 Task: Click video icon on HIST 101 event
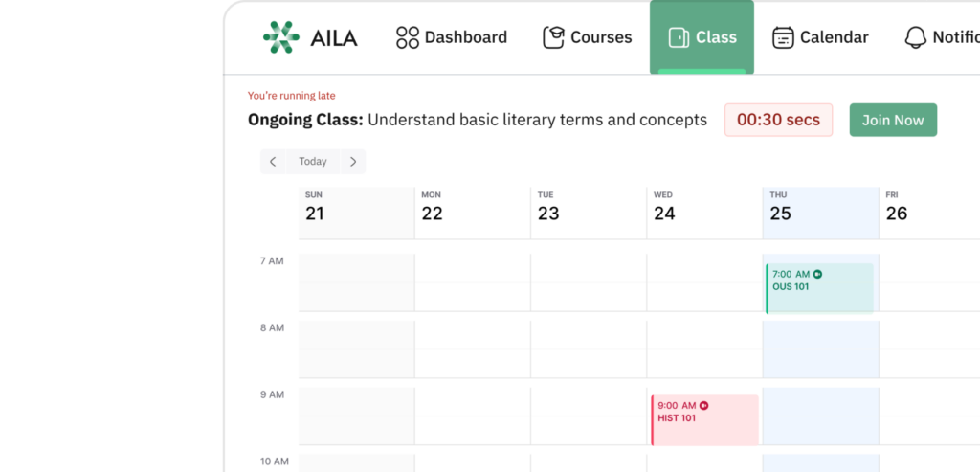703,405
